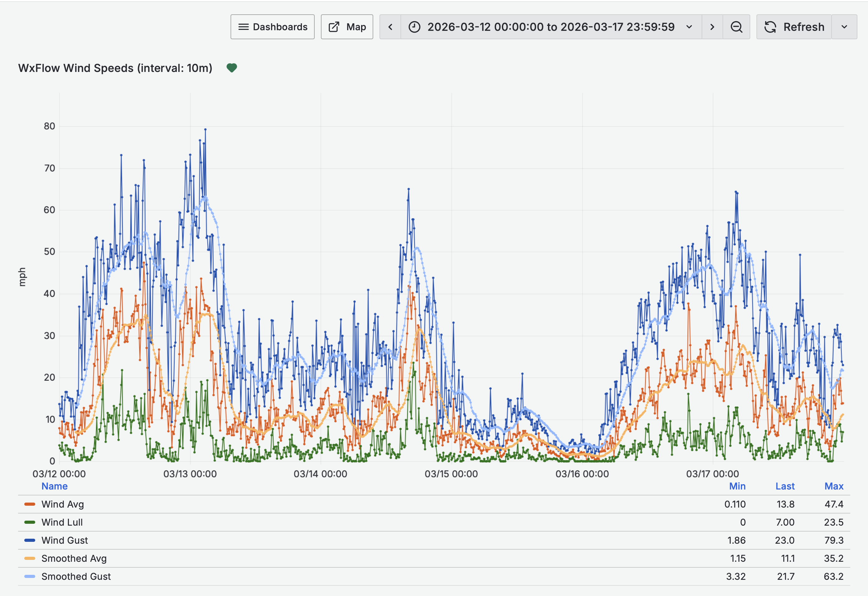
Task: Click the clock icon in time picker
Action: click(x=414, y=27)
